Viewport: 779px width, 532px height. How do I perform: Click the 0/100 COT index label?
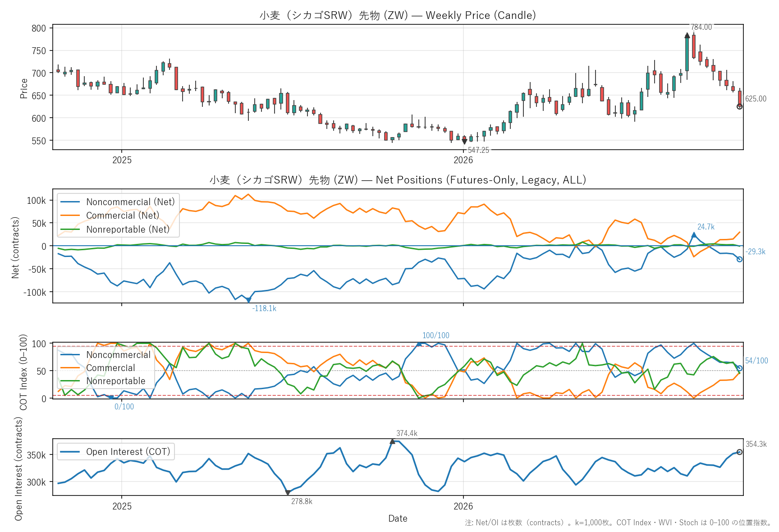[124, 407]
